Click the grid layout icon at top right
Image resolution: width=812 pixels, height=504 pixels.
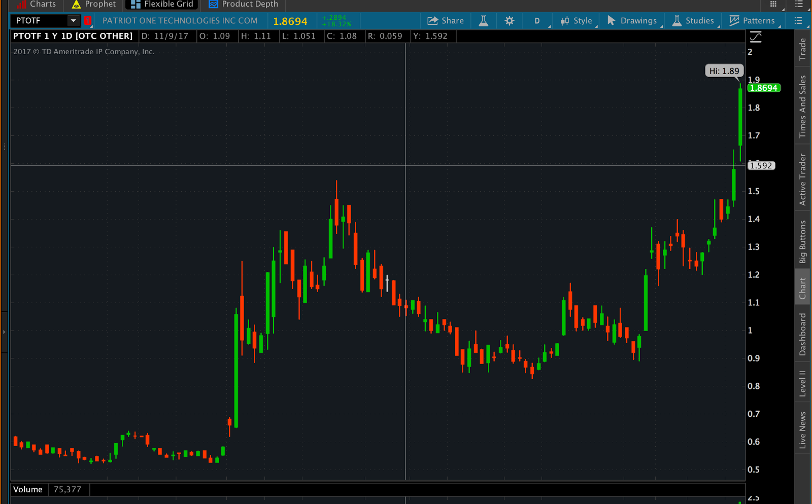(773, 4)
